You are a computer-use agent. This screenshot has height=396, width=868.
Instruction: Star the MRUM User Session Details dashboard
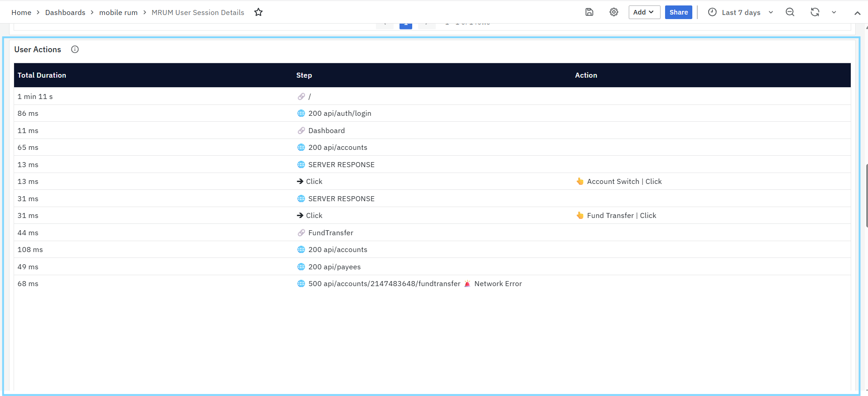258,12
